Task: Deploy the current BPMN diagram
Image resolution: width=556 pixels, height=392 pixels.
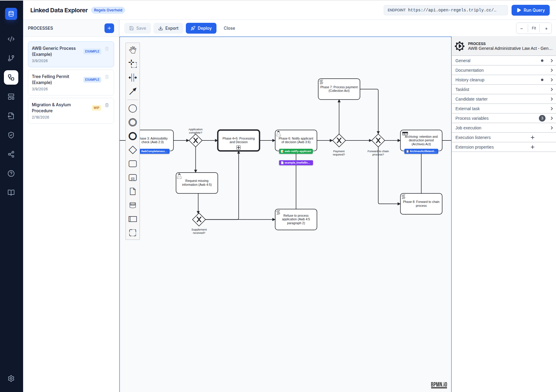Action: pyautogui.click(x=201, y=28)
